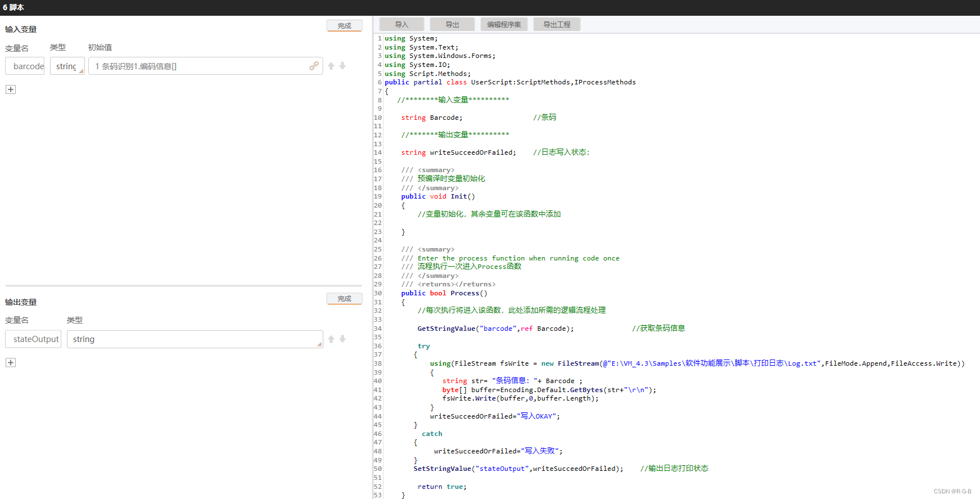Viewport: 980px width, 499px height.
Task: Click byte[] buffer=Encoding.Default.GetBytes line
Action: click(x=549, y=390)
